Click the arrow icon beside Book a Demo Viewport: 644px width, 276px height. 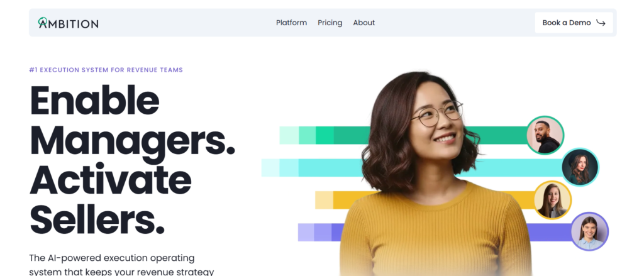(601, 23)
